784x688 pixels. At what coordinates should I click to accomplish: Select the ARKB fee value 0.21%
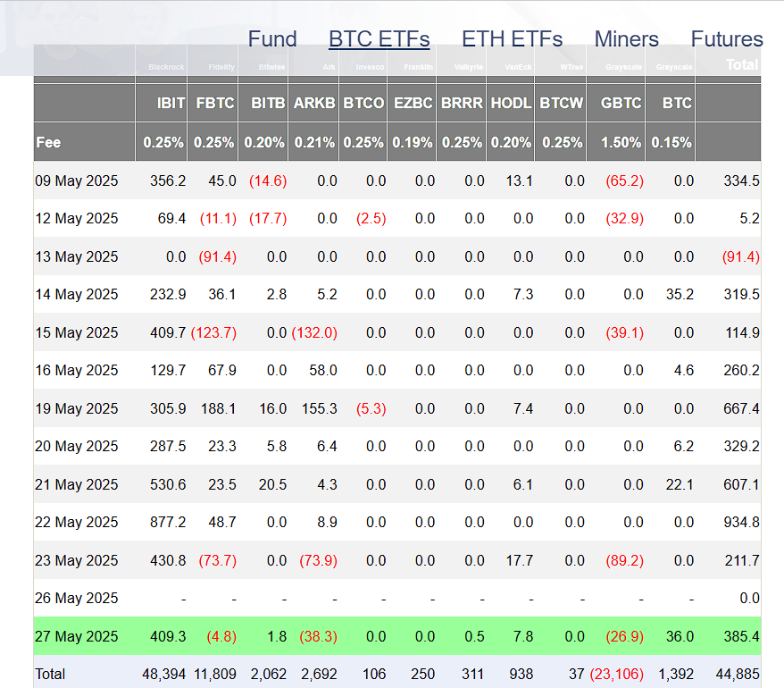click(x=314, y=143)
